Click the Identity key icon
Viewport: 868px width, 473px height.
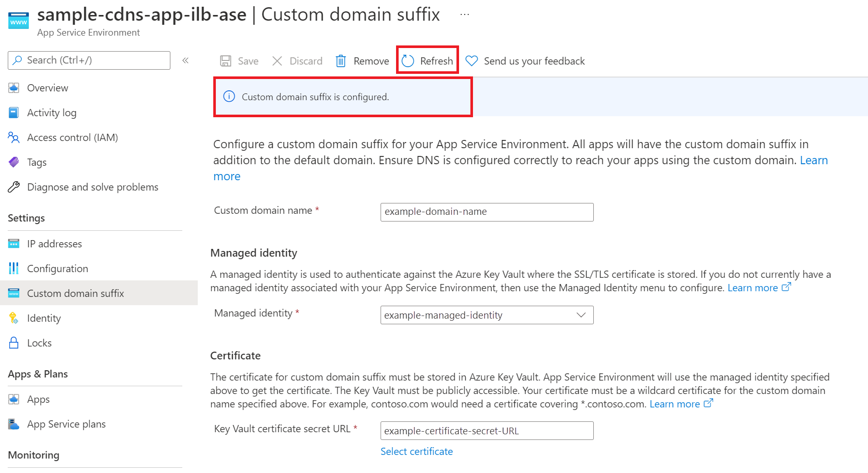pyautogui.click(x=14, y=318)
